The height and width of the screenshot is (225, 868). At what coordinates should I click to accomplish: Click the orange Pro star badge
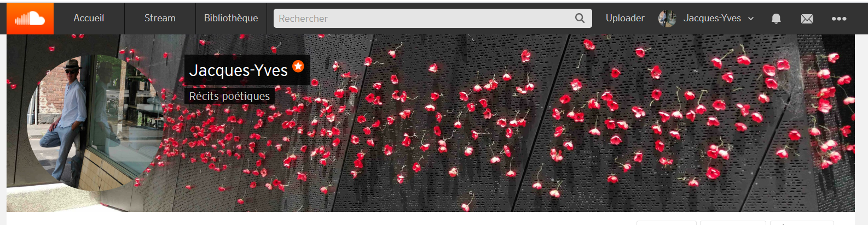pos(298,66)
